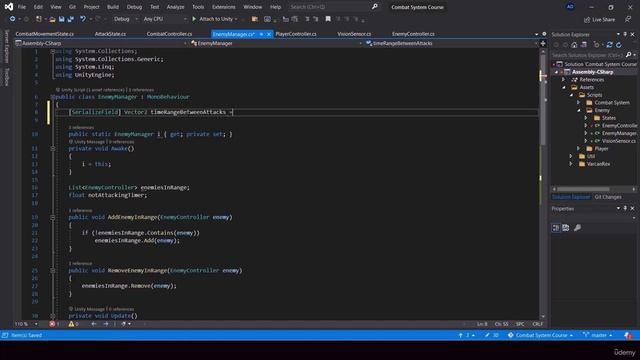Open the Extensions menu
This screenshot has width=640, height=360.
click(224, 7)
